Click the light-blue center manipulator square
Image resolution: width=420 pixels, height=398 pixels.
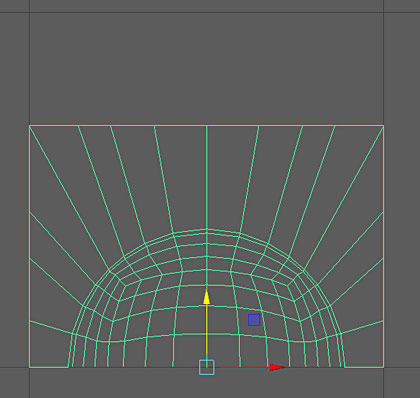point(207,367)
